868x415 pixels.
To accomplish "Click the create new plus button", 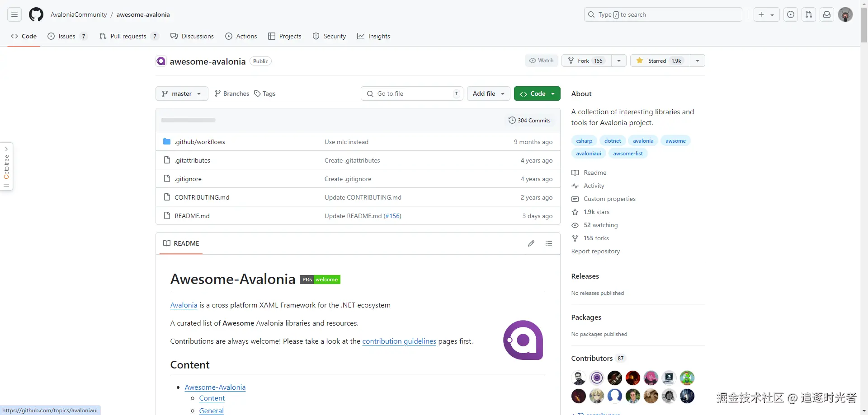I will [x=766, y=14].
